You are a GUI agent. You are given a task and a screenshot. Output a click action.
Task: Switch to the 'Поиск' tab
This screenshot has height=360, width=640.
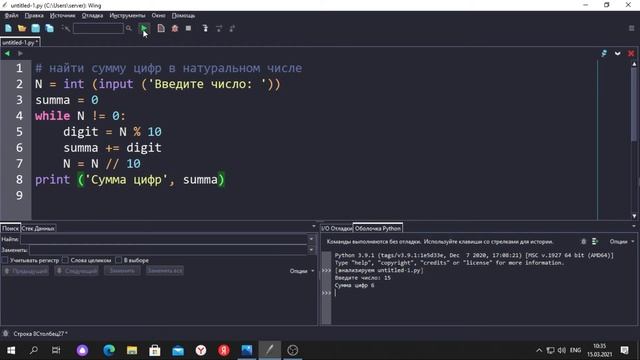coord(10,228)
